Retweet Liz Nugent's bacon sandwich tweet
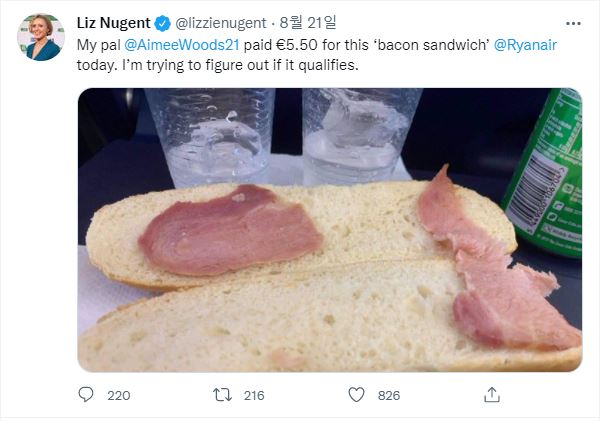 tap(222, 395)
